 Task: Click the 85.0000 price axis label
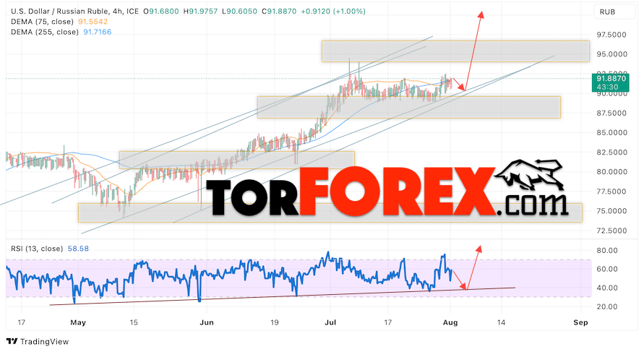(611, 133)
